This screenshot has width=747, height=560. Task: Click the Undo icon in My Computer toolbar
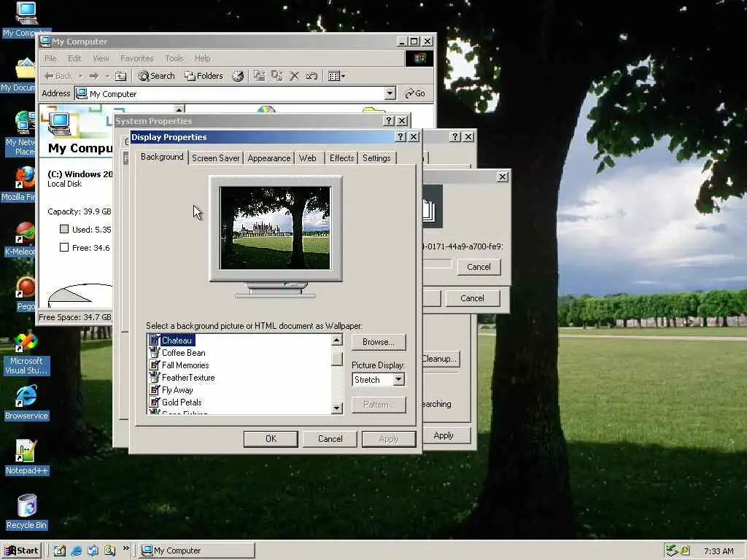[312, 76]
